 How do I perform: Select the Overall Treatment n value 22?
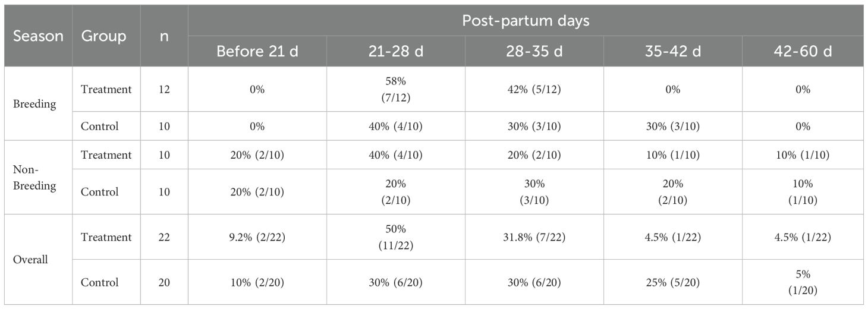(x=164, y=237)
